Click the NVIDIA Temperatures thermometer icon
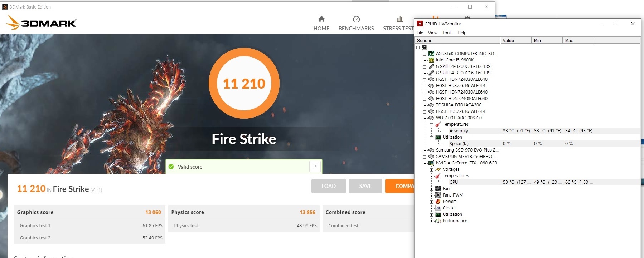This screenshot has width=644, height=258. point(438,176)
